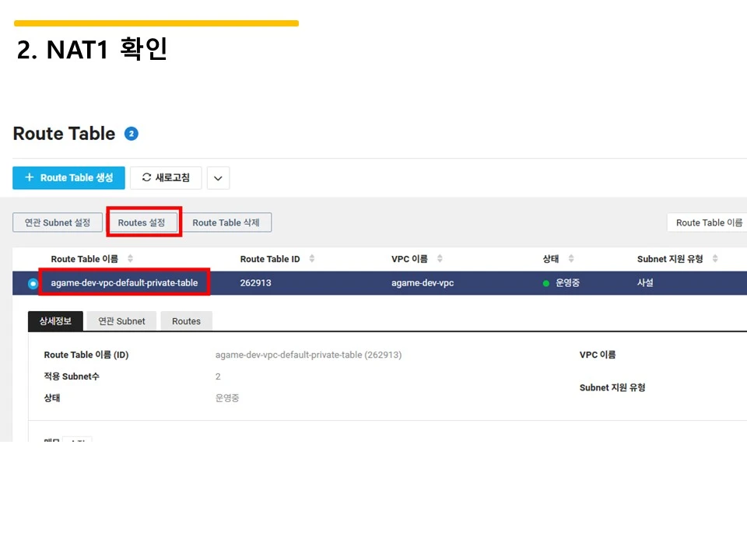Click the sort icon on VPC 이름 column
Screen dimensions: 747x560
point(440,258)
